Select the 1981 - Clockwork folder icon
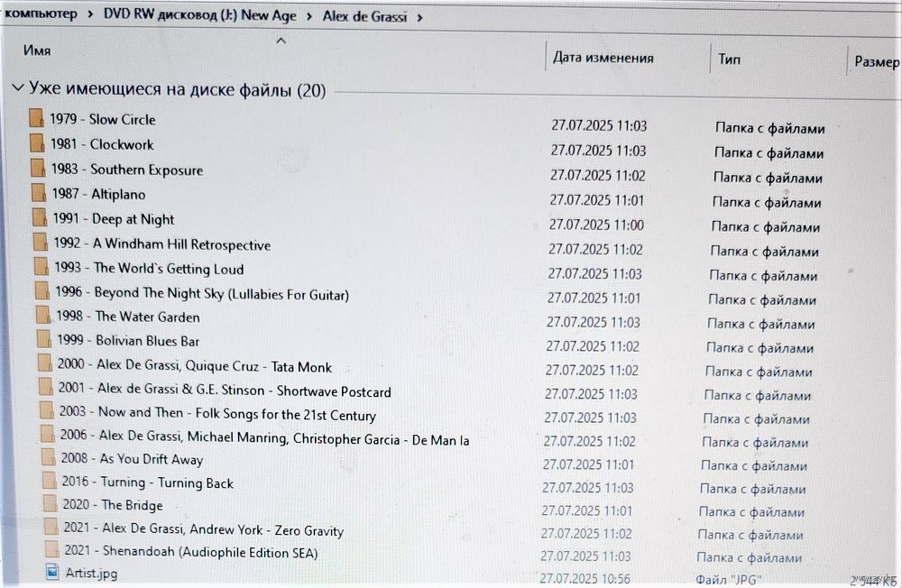Image resolution: width=902 pixels, height=588 pixels. [37, 142]
